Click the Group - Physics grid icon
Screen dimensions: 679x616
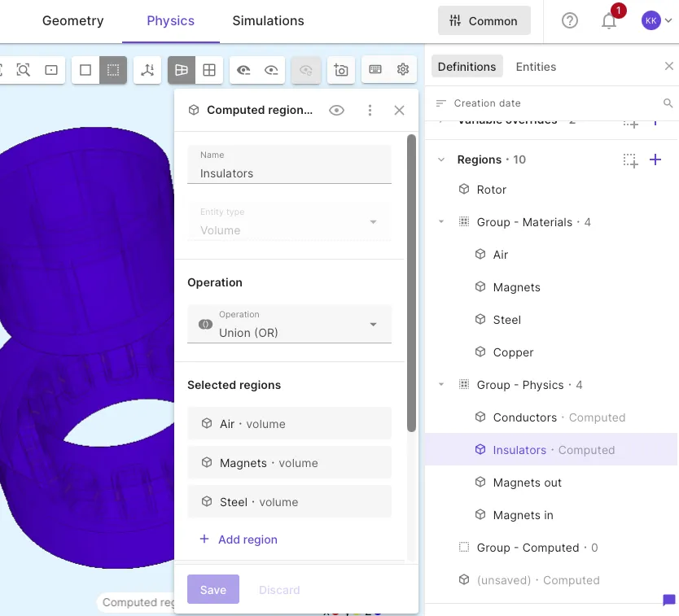(464, 384)
